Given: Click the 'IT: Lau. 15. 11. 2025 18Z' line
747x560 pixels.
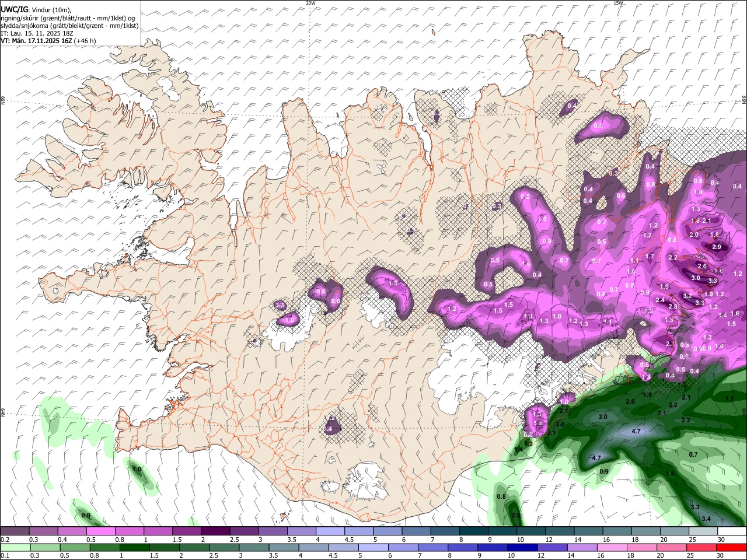Looking at the screenshot, I should tap(37, 34).
